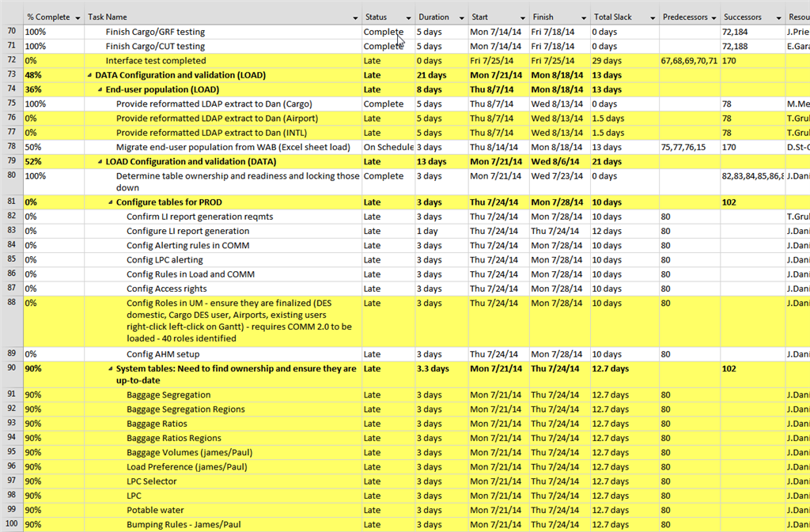Open the filter icon on Predecessors column
The image size is (810, 532).
coord(714,16)
